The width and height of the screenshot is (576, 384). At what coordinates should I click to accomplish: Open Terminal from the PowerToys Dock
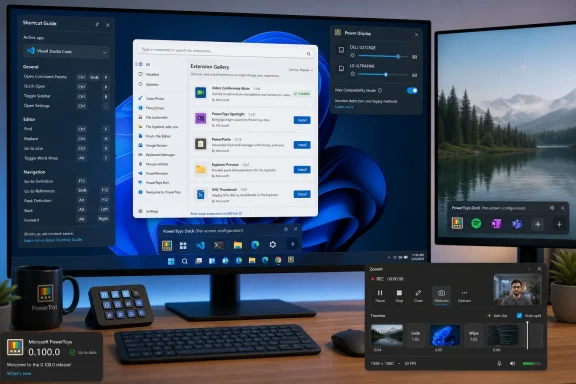click(x=219, y=245)
